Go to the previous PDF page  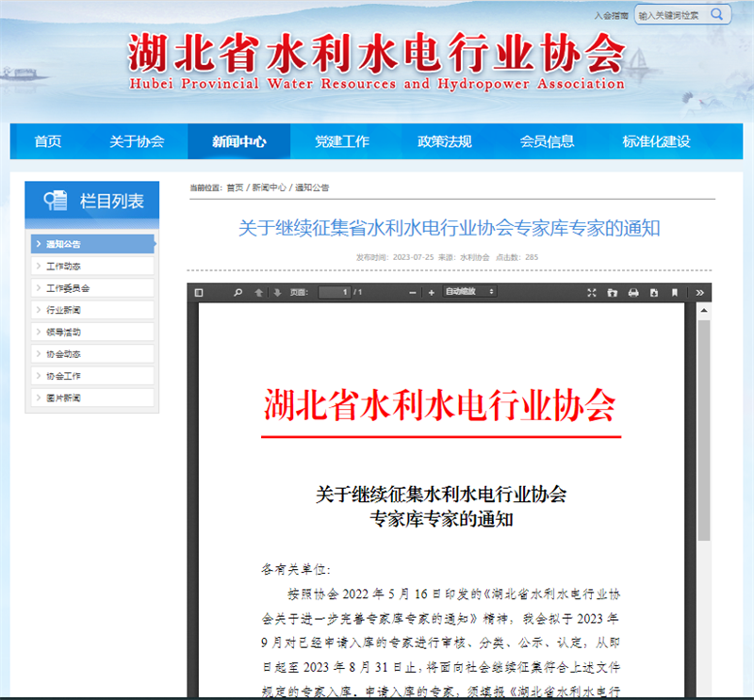click(x=260, y=292)
